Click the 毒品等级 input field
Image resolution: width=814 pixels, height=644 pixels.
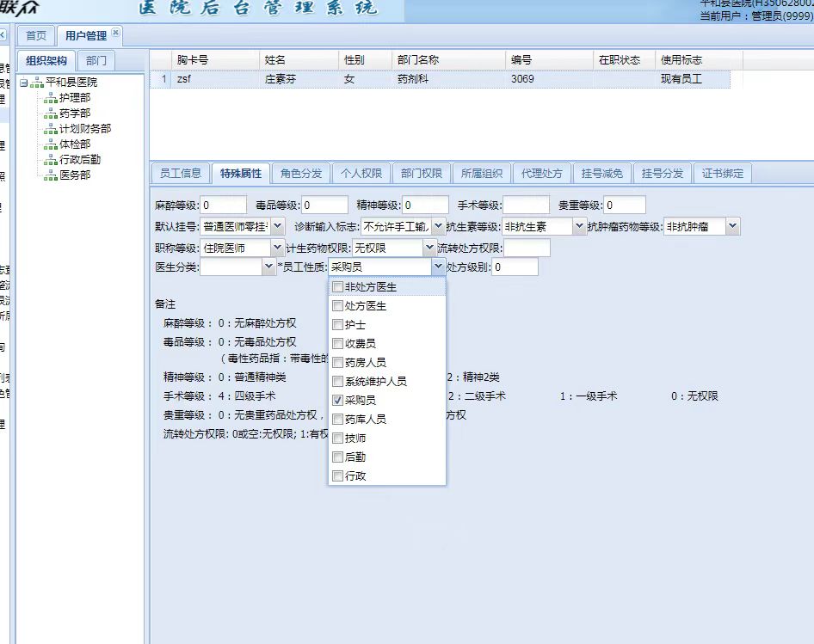[324, 205]
